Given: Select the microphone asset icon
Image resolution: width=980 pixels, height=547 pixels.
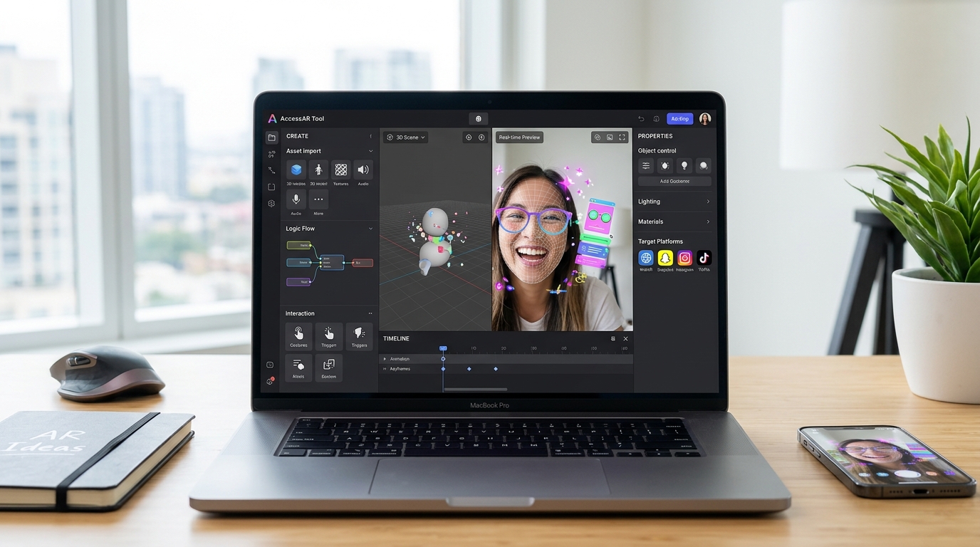Looking at the screenshot, I should point(296,199).
